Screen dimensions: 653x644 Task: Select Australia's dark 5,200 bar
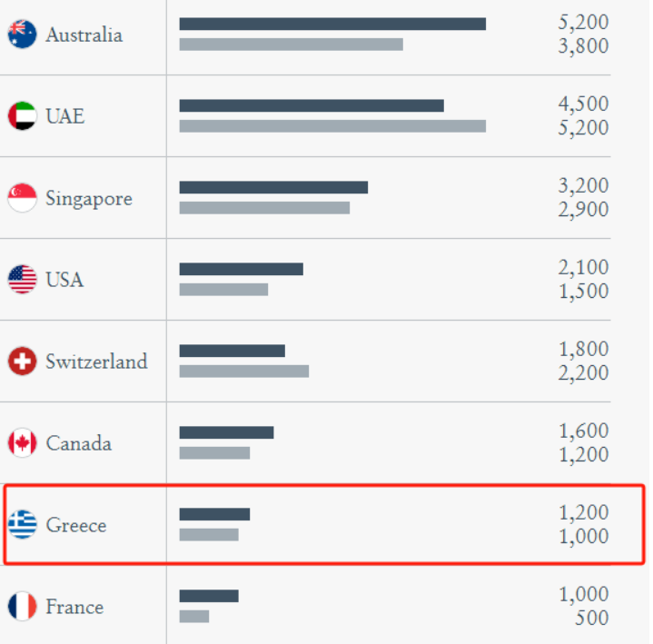pos(332,24)
